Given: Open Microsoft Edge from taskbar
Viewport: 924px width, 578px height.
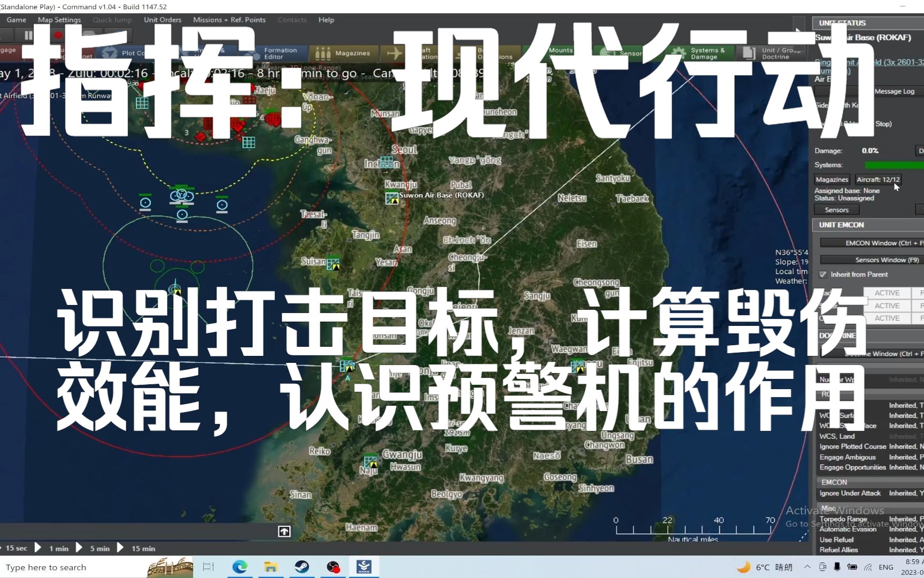Looking at the screenshot, I should (240, 567).
